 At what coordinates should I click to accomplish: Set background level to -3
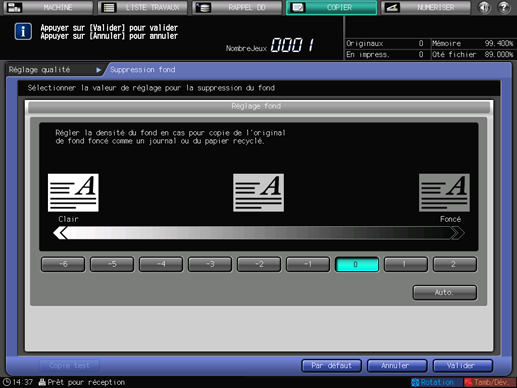(x=210, y=264)
